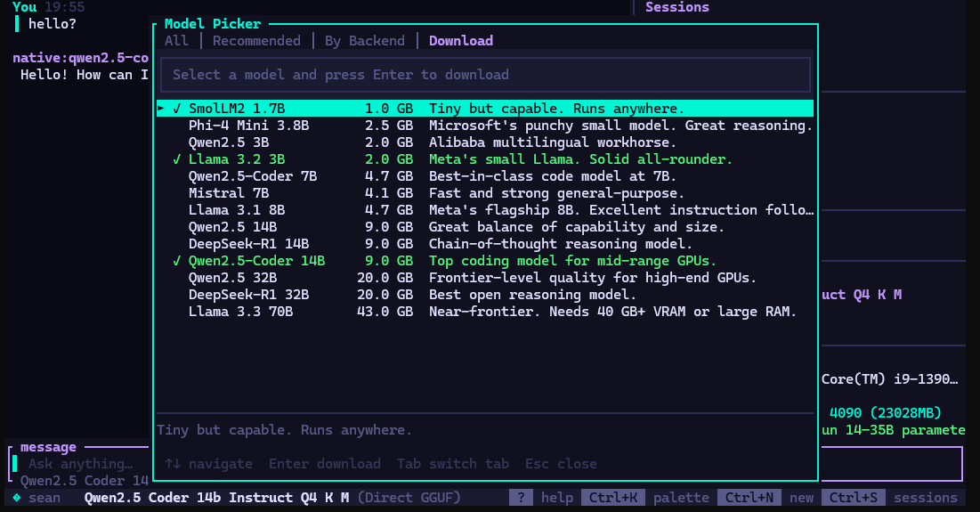Click the Core(TM) i9 CPU info
Image resolution: width=980 pixels, height=512 pixels.
point(889,378)
